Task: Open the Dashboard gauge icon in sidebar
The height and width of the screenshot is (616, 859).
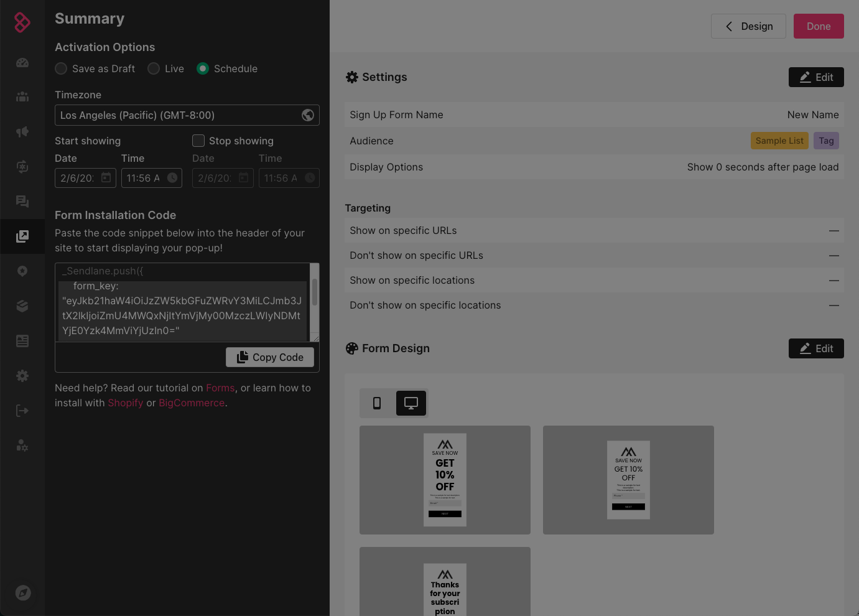Action: 22,62
